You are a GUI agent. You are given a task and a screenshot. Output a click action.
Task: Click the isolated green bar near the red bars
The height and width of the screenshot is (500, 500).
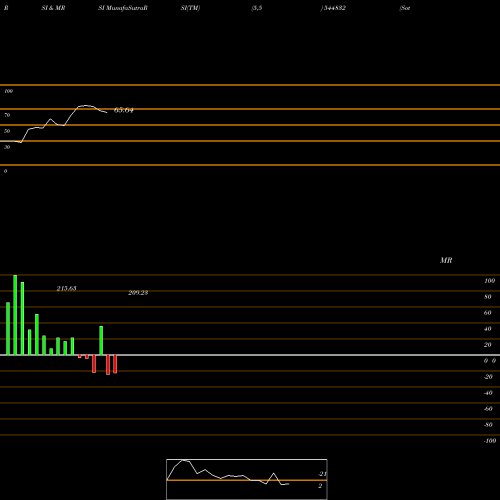coord(101,340)
